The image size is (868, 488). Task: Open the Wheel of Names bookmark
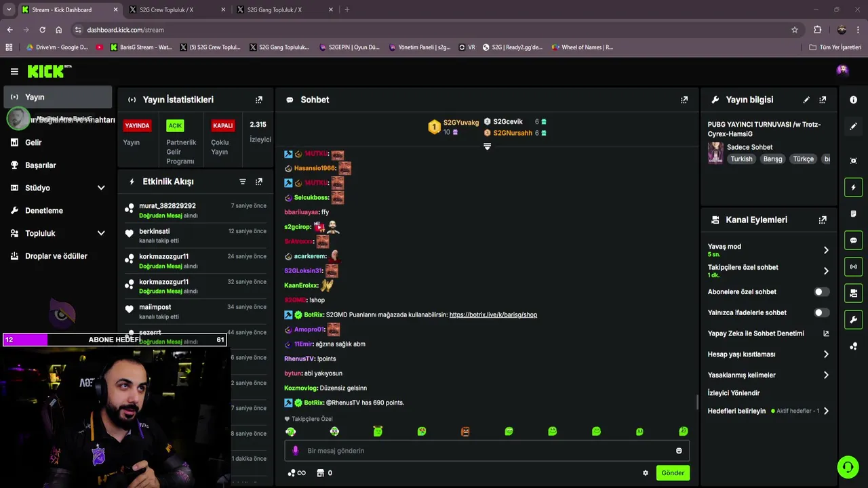(x=582, y=47)
